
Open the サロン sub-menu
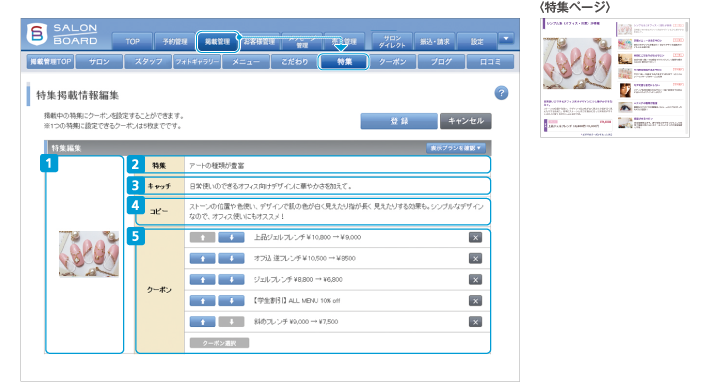pyautogui.click(x=99, y=62)
